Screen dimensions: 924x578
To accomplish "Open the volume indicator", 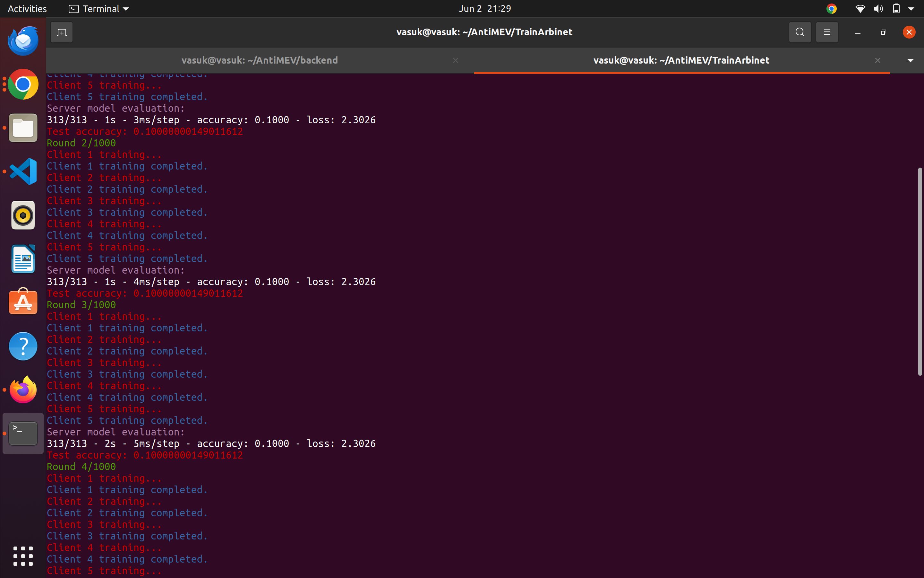I will click(x=878, y=8).
